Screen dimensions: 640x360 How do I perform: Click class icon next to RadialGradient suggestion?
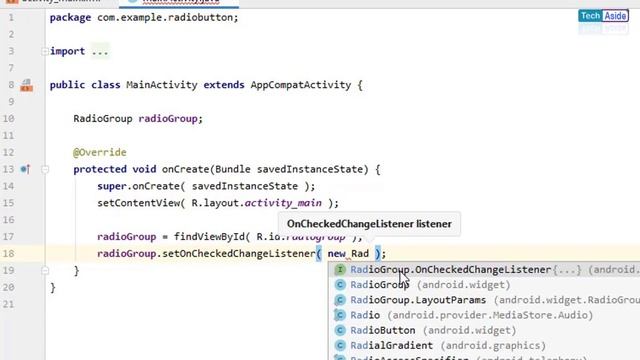[340, 345]
